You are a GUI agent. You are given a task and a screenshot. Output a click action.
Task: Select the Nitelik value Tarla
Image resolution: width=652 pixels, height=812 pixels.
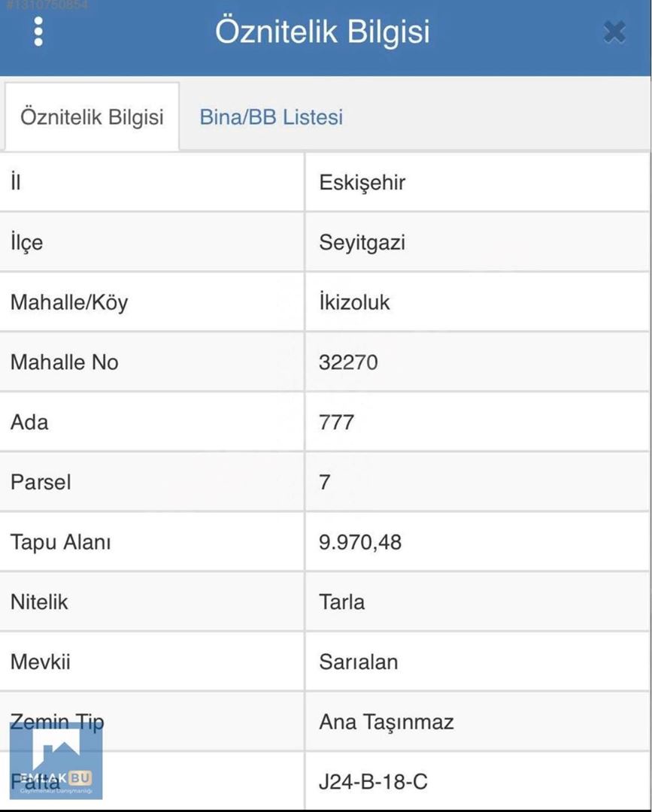pos(341,601)
